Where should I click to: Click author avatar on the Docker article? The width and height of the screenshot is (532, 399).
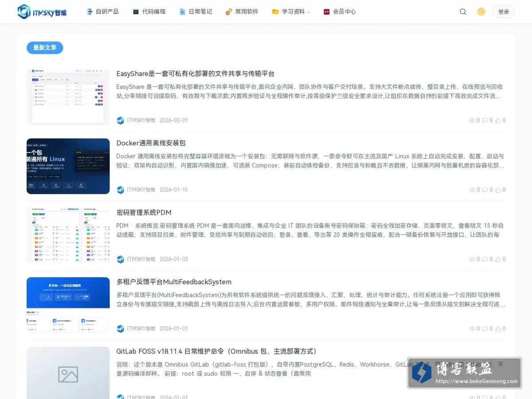(120, 190)
